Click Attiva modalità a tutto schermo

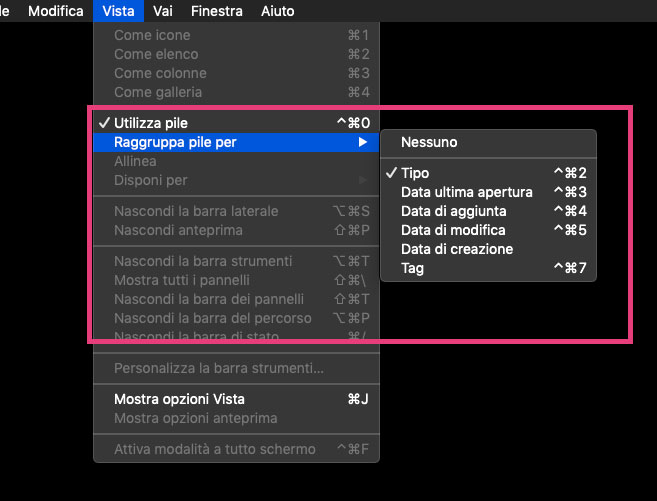coord(215,449)
